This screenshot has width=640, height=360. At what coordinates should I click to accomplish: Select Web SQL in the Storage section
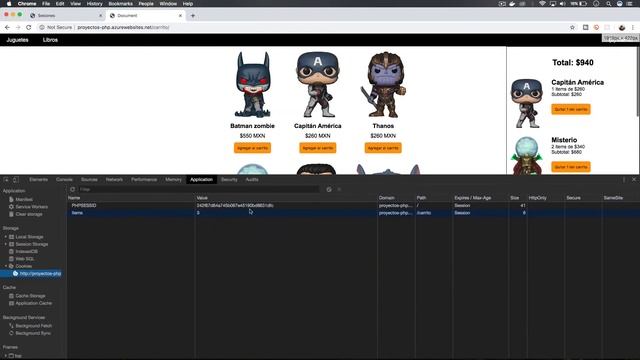coord(24,259)
